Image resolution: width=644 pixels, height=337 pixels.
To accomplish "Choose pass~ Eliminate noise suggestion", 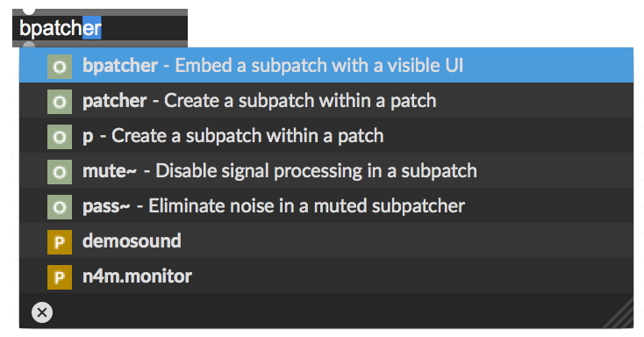I will (x=326, y=205).
